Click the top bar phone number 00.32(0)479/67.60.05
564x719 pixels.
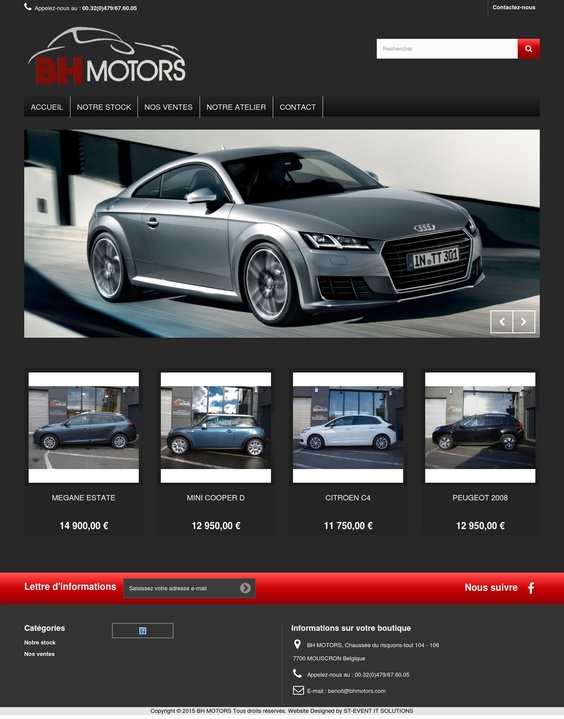tap(110, 8)
